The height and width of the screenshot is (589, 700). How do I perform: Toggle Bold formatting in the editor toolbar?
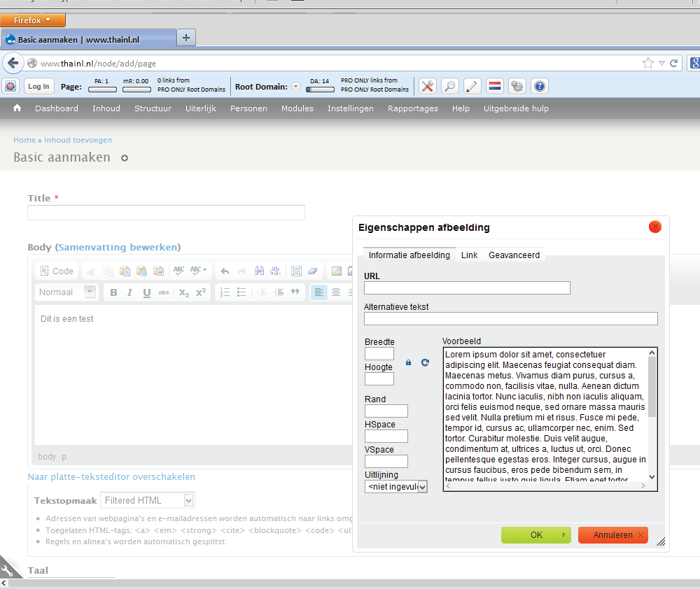pos(113,292)
